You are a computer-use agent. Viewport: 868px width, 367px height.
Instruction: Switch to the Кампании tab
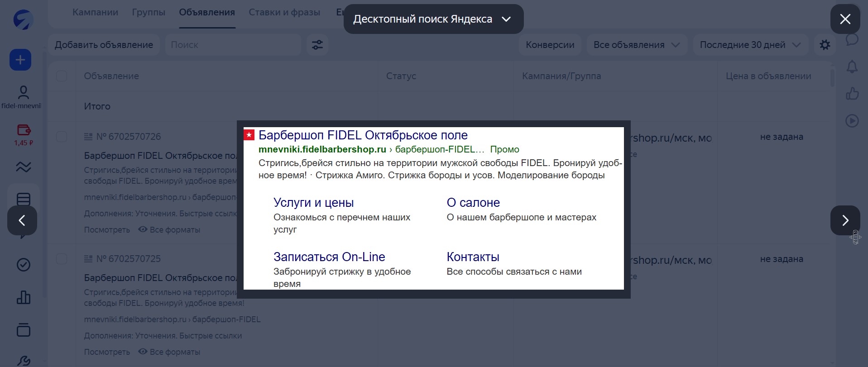(x=95, y=12)
